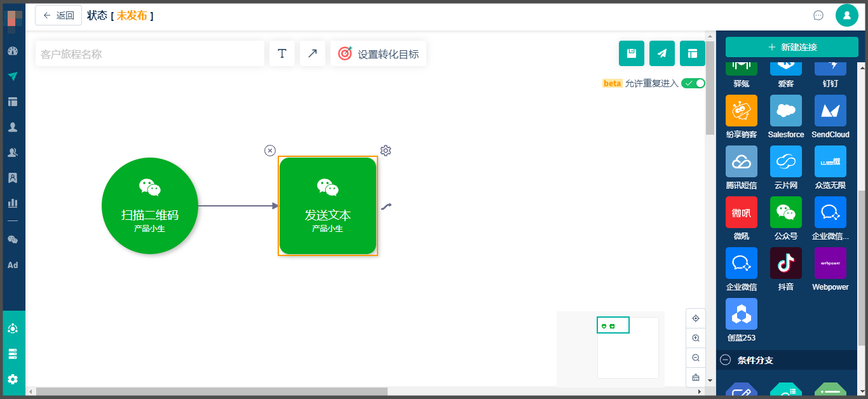Open the bookmark badge icon in sidebar
This screenshot has height=399, width=868.
coord(13,178)
